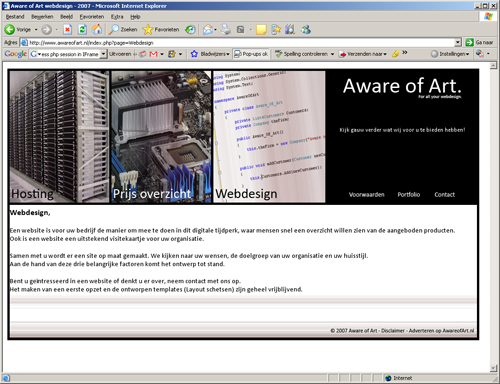Open the Gmail M icon

tap(153, 54)
